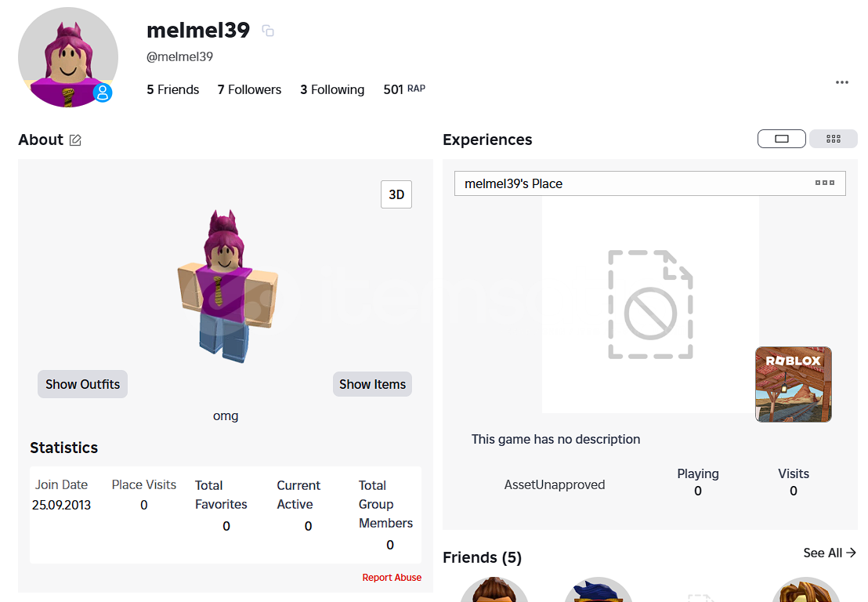The image size is (868, 602).
Task: Open the 7 Followers list
Action: click(x=249, y=89)
